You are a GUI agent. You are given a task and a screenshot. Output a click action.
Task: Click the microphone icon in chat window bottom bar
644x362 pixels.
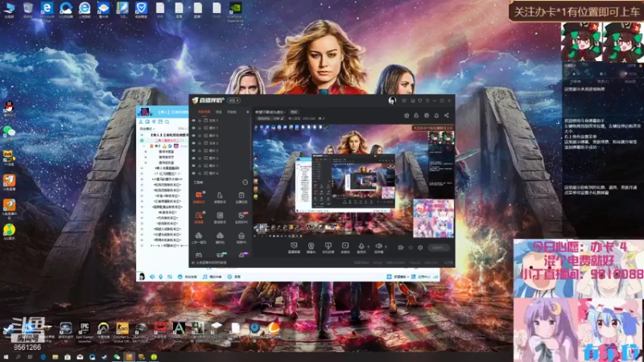click(x=160, y=277)
